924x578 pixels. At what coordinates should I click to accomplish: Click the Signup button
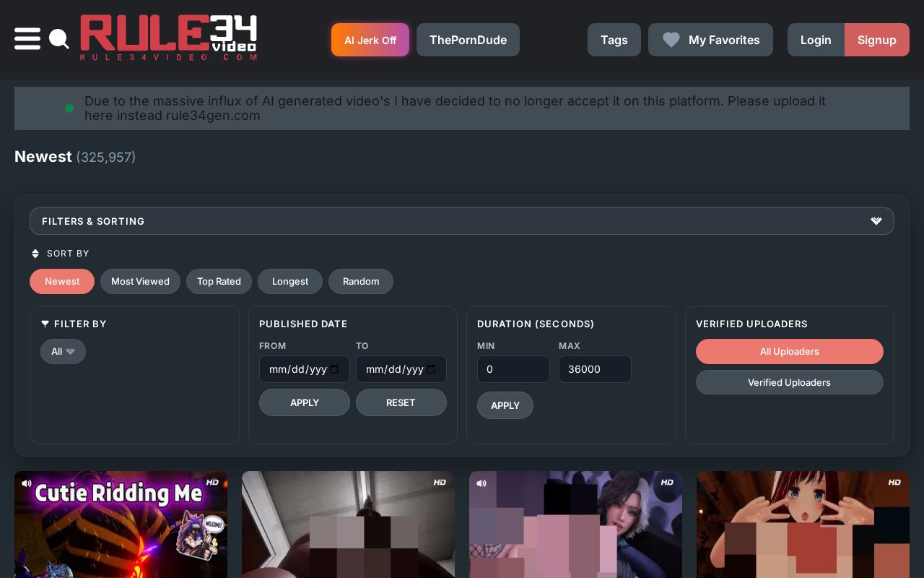[x=877, y=40]
